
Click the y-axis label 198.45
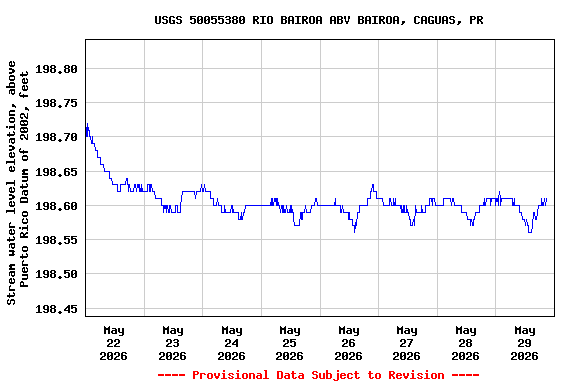point(56,309)
